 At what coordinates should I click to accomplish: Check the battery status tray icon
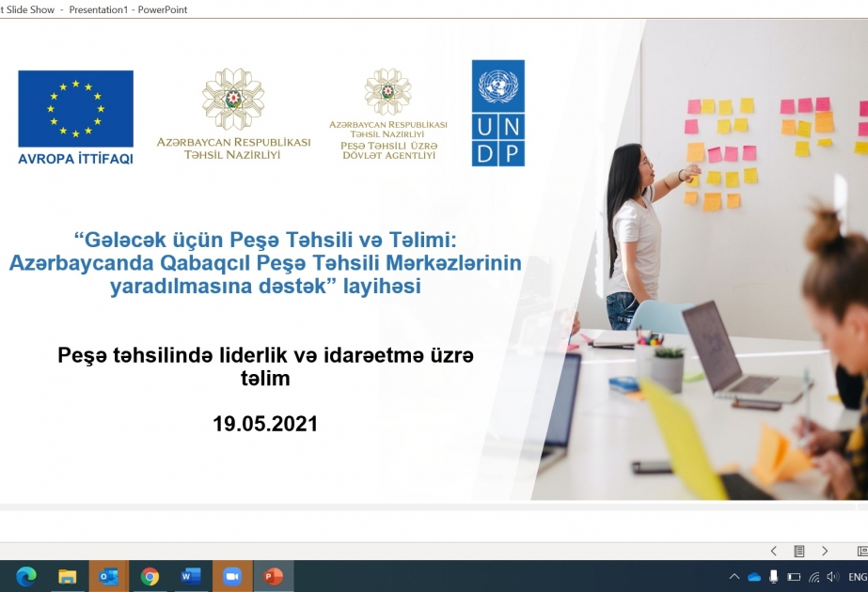click(x=794, y=577)
